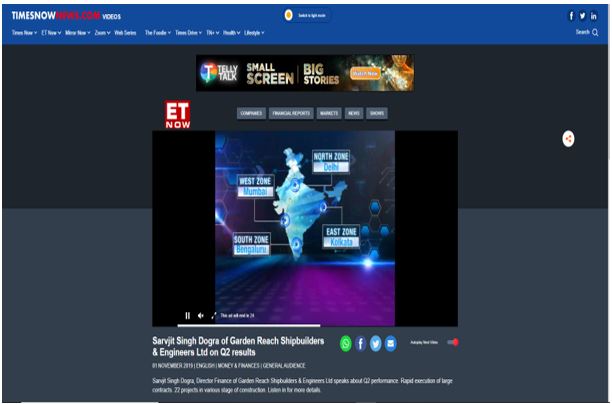Open the Markets tab
Screen dimensions: 612x404
click(329, 113)
